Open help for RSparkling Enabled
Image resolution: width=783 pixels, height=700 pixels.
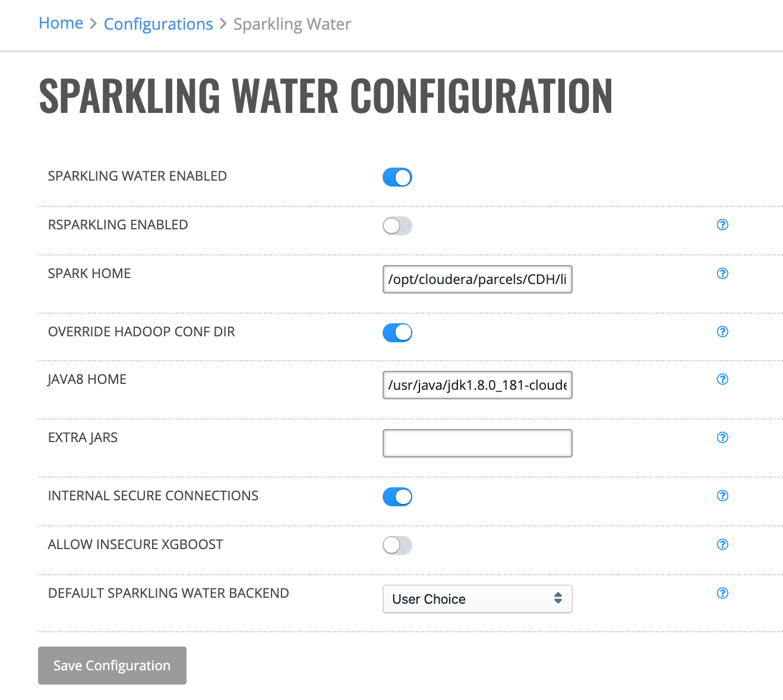722,225
